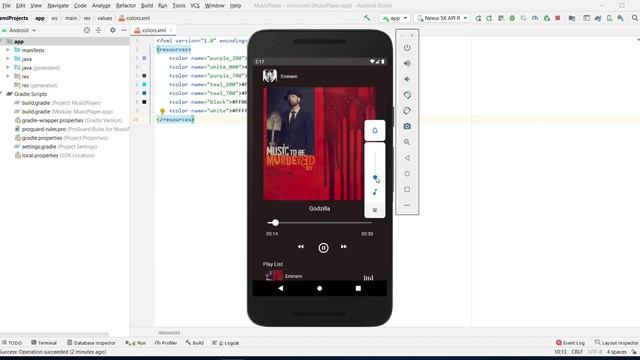Select gradle-wrapper.properties file
The height and width of the screenshot is (360, 640).
tap(68, 120)
